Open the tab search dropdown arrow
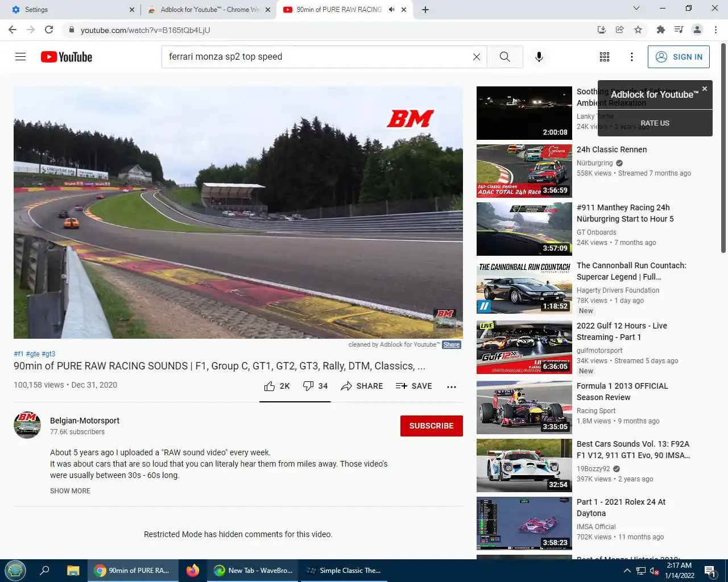 coord(636,9)
